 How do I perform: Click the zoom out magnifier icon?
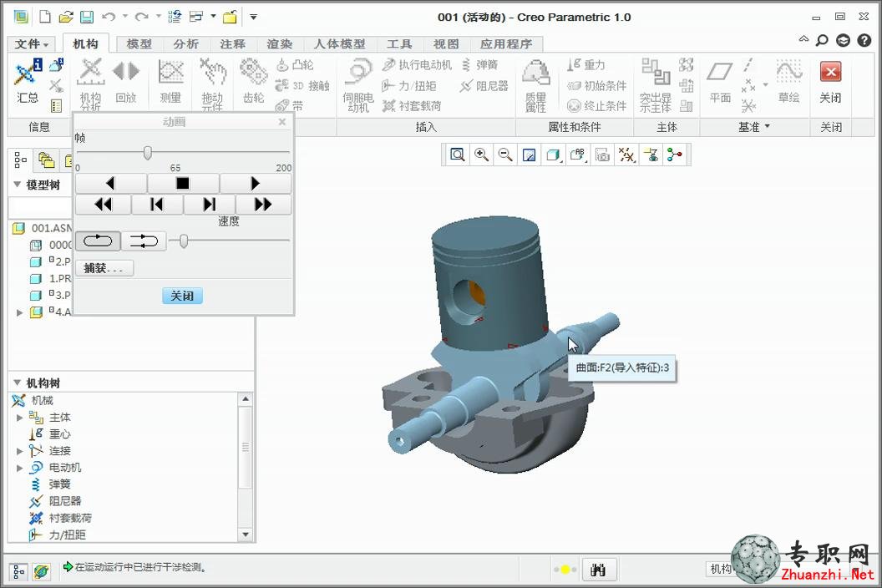click(505, 155)
